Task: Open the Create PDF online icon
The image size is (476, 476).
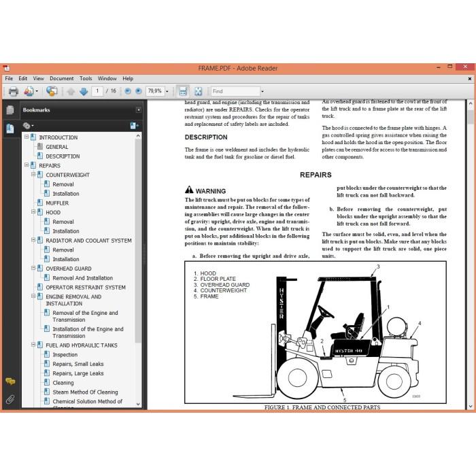Action: pos(29,91)
